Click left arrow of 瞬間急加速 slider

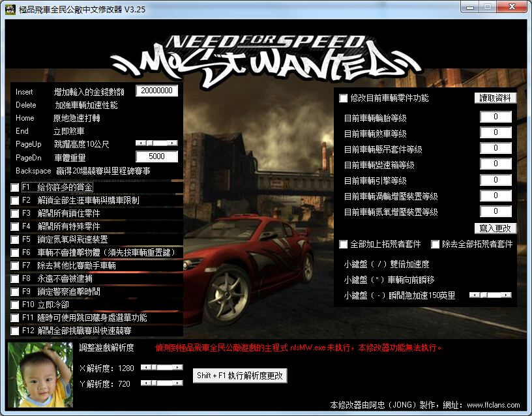[473, 295]
